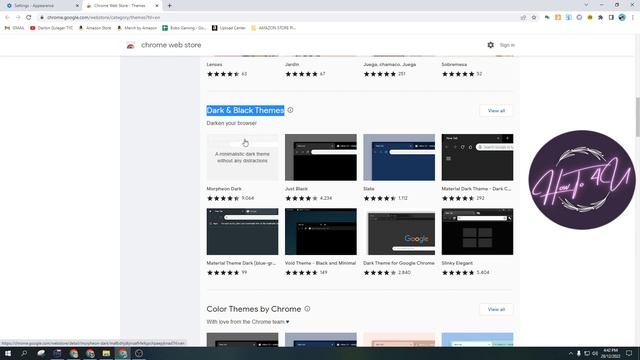
Task: Open Void Theme Black and Minimal thumbnail
Action: click(x=321, y=231)
